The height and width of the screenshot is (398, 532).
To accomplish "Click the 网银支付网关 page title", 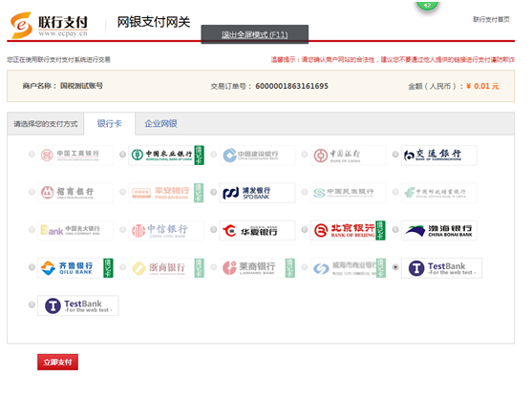I will point(154,22).
